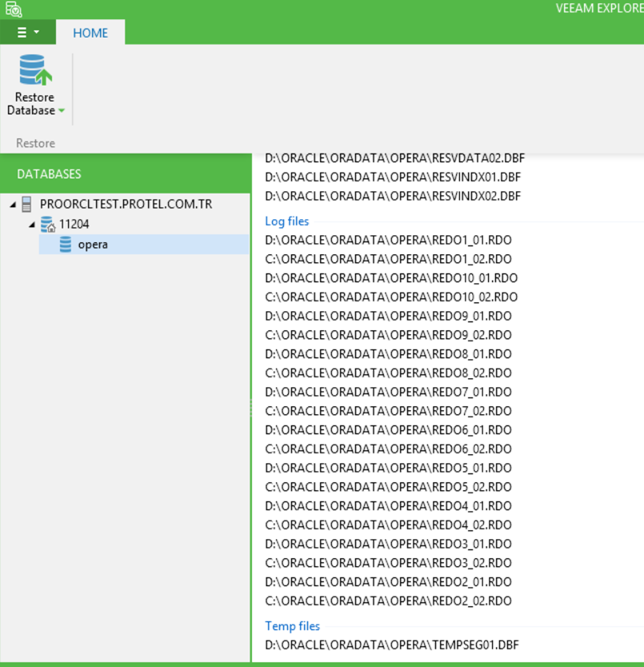The height and width of the screenshot is (667, 644).
Task: Click the Temp files section heading
Action: click(x=292, y=626)
